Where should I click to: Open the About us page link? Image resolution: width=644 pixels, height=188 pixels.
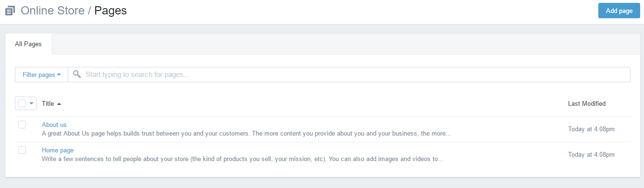coord(54,125)
